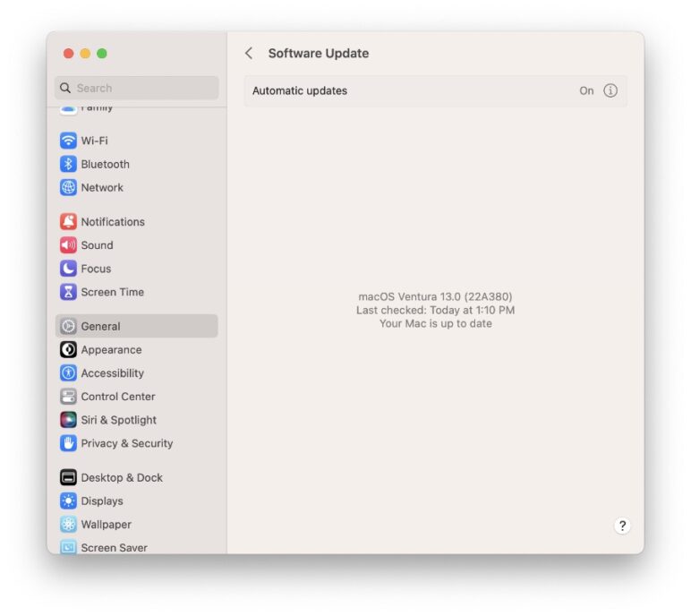Click the 'macOS Ventura 13.0 (22A380)' text
Viewport: 691px width, 616px height.
tap(435, 296)
